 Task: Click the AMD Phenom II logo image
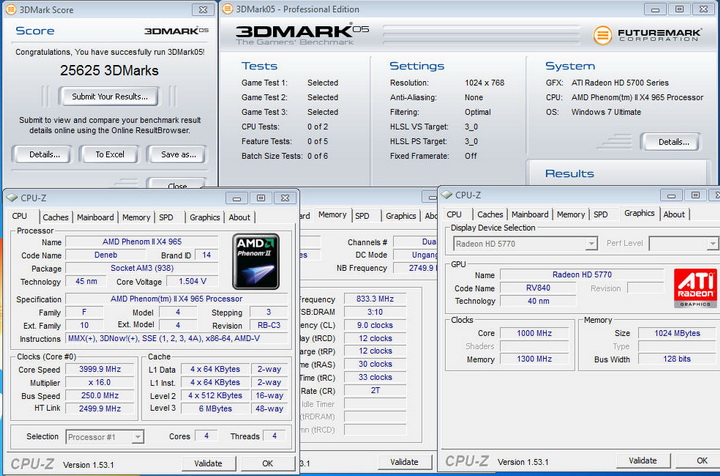coord(256,262)
